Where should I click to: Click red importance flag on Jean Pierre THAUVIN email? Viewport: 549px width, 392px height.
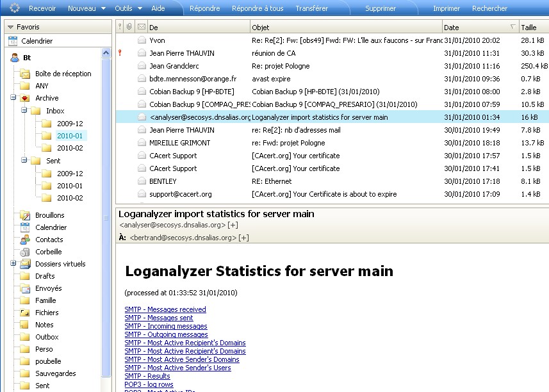pyautogui.click(x=120, y=53)
